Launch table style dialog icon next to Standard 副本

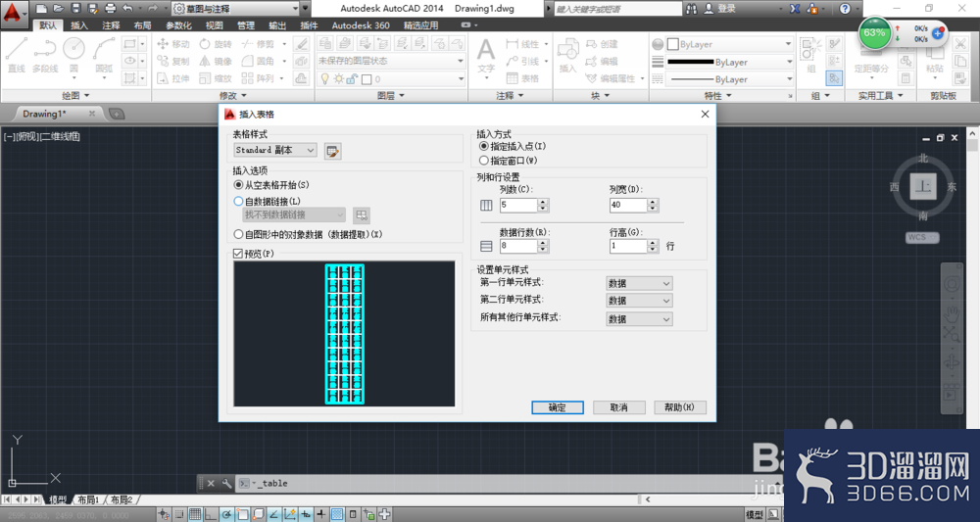point(332,151)
